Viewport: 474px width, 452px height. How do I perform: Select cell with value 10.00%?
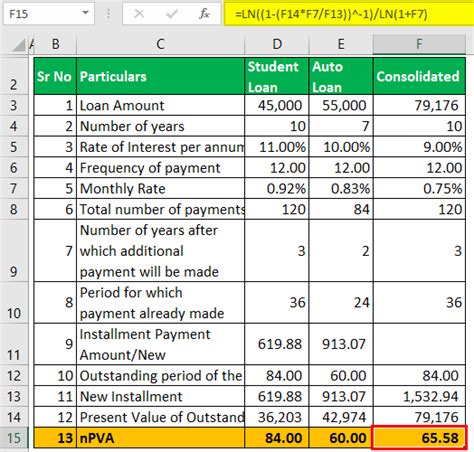(x=341, y=147)
